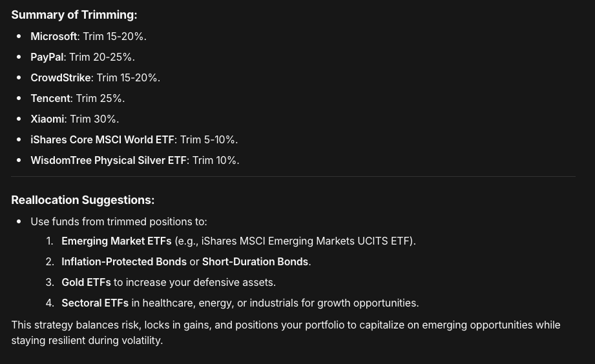Select the PayPal bullet label
Screen dimensions: 595x364
47,57
